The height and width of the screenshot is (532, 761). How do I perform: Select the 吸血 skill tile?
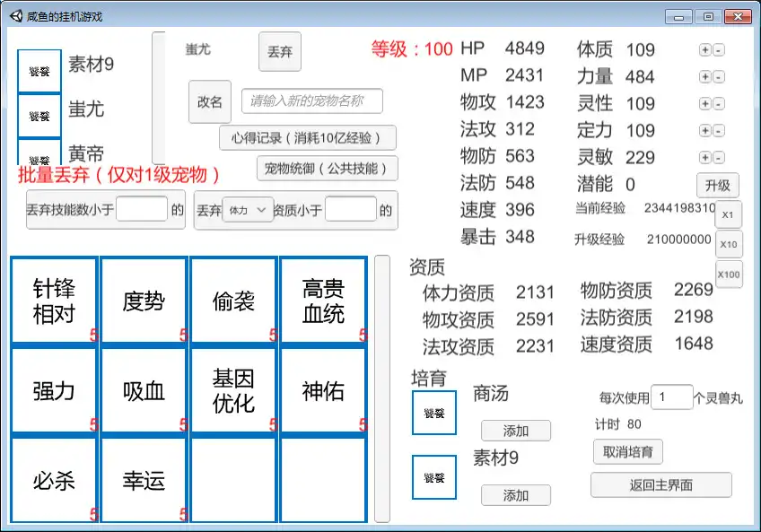click(x=142, y=388)
